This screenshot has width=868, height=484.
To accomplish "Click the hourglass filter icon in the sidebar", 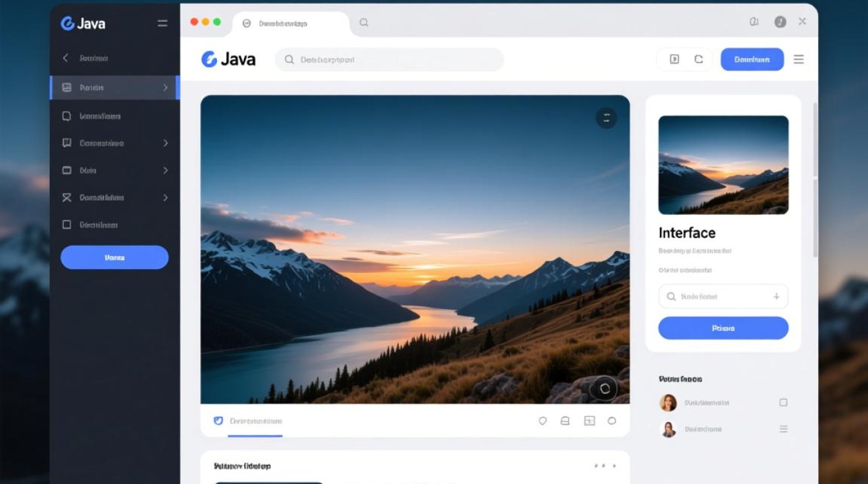I will (x=67, y=197).
